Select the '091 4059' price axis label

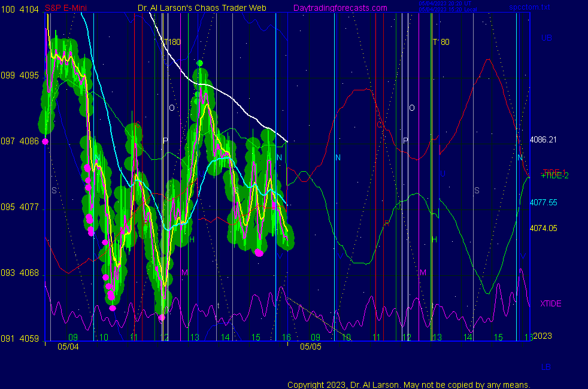(x=20, y=339)
